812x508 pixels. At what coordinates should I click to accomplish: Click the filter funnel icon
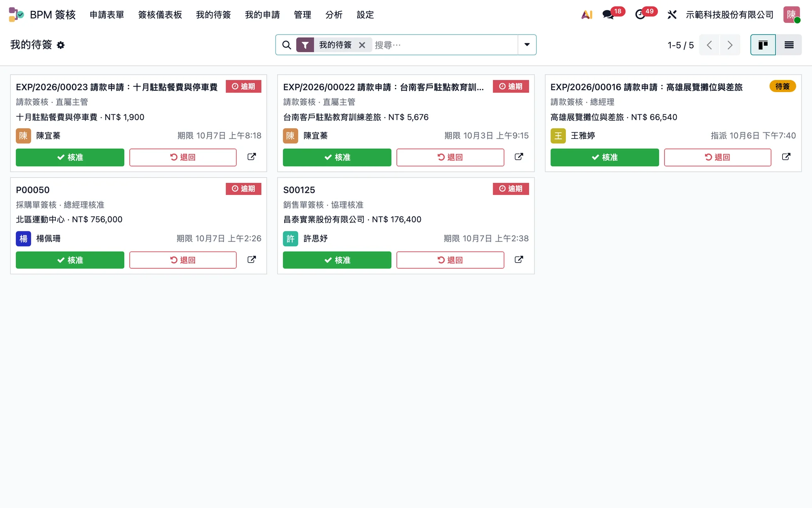305,45
